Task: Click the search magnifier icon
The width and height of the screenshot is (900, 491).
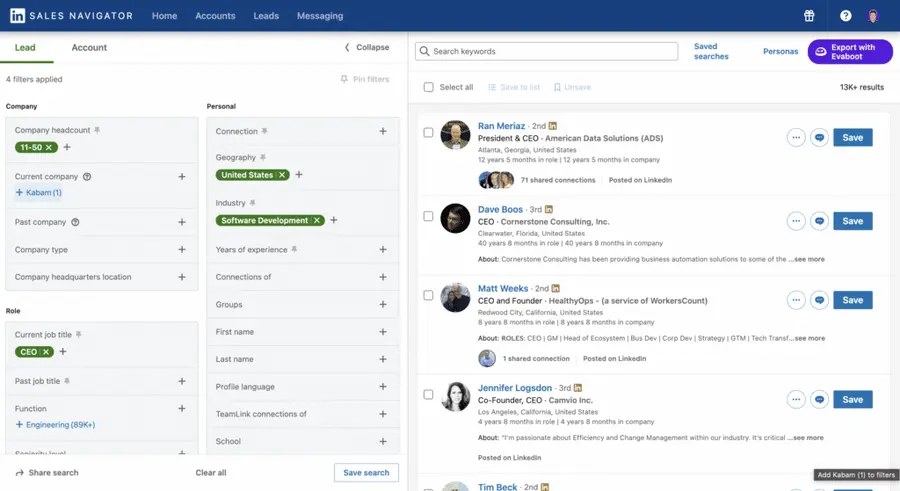Action: [424, 51]
